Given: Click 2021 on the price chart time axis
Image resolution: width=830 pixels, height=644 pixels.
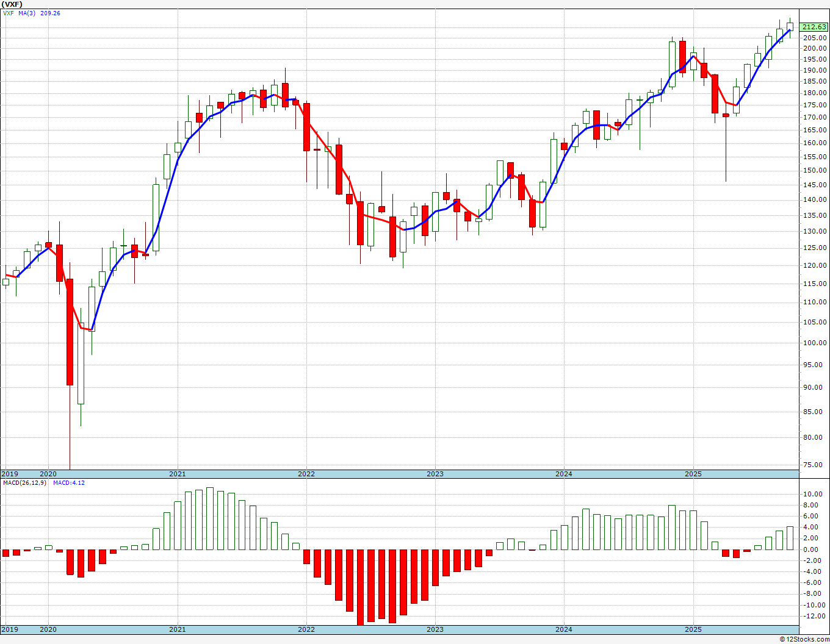Looking at the screenshot, I should pyautogui.click(x=178, y=474).
